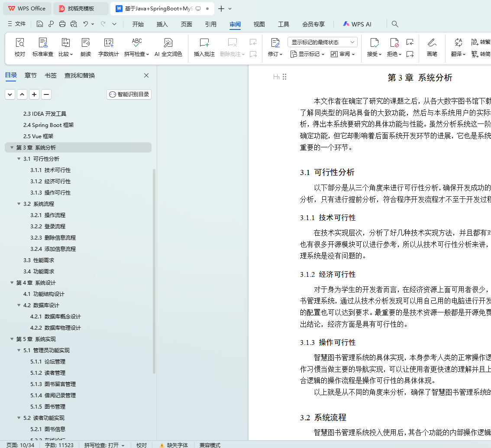
Task: Open the 文件 menu
Action: (17, 24)
